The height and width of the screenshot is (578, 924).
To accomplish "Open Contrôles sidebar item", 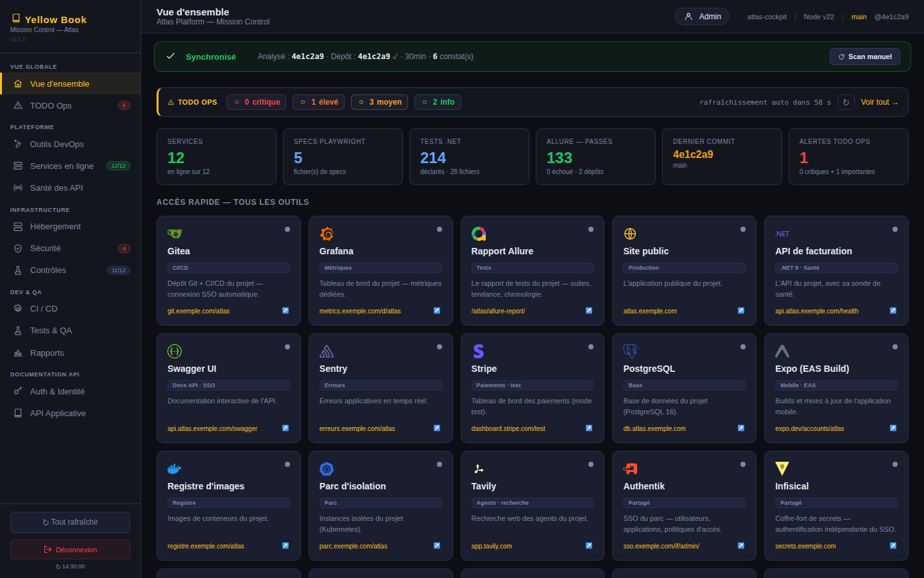I will (x=71, y=270).
